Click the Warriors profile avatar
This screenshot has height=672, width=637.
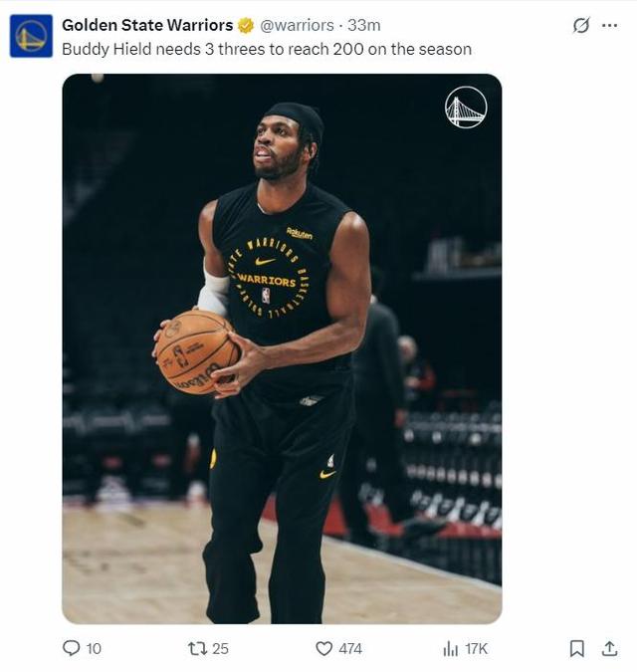point(31,36)
